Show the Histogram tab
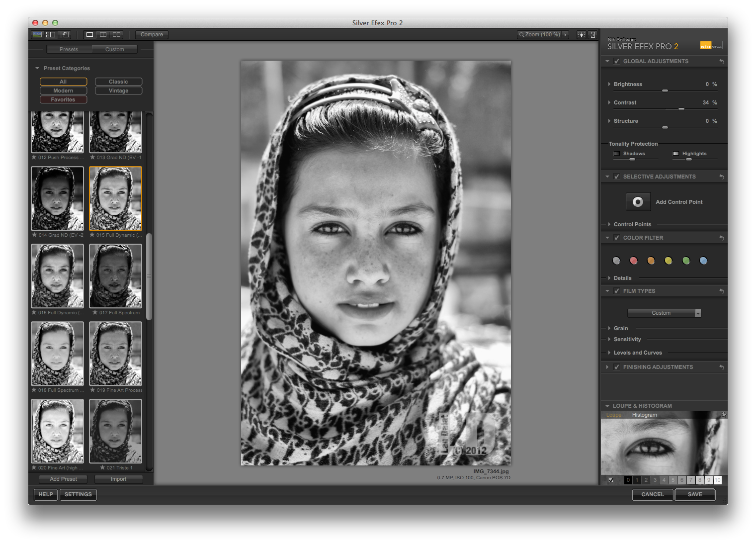This screenshot has height=544, width=756. tap(644, 415)
